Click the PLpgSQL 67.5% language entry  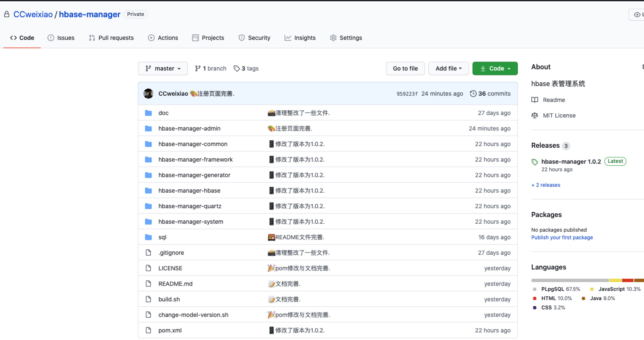(557, 289)
